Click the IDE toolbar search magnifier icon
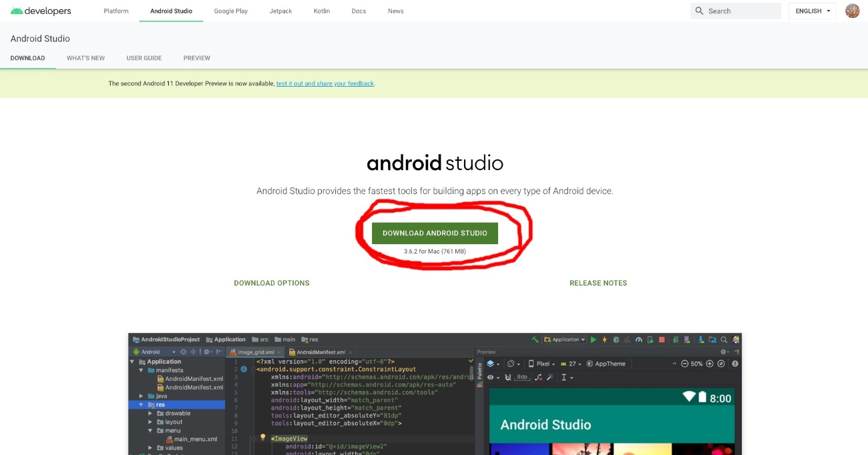This screenshot has width=868, height=455. click(724, 340)
